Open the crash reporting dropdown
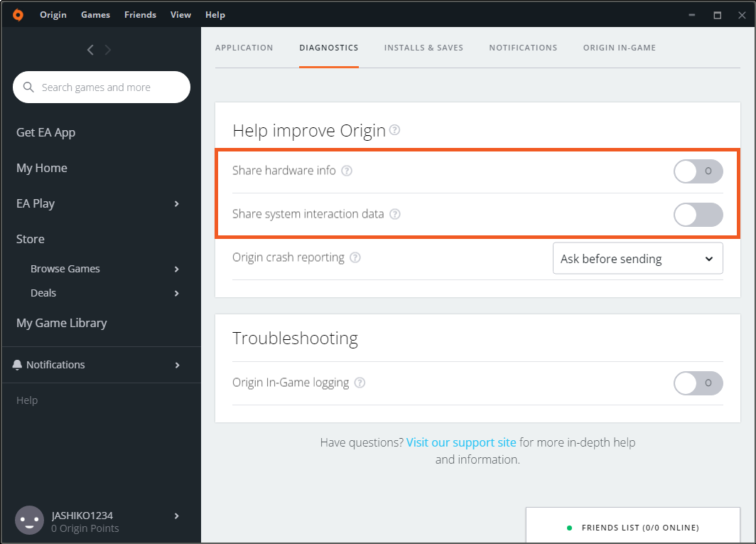This screenshot has width=756, height=544. point(638,258)
